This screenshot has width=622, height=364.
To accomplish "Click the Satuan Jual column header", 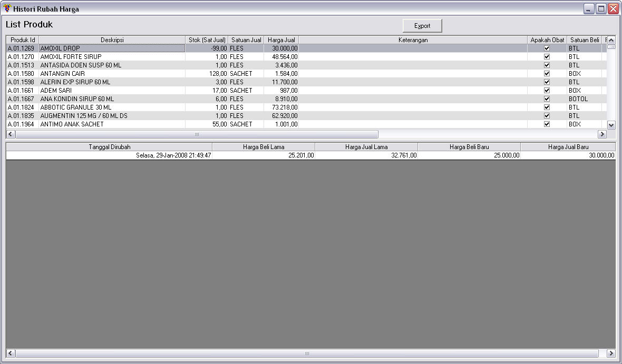I will click(246, 40).
